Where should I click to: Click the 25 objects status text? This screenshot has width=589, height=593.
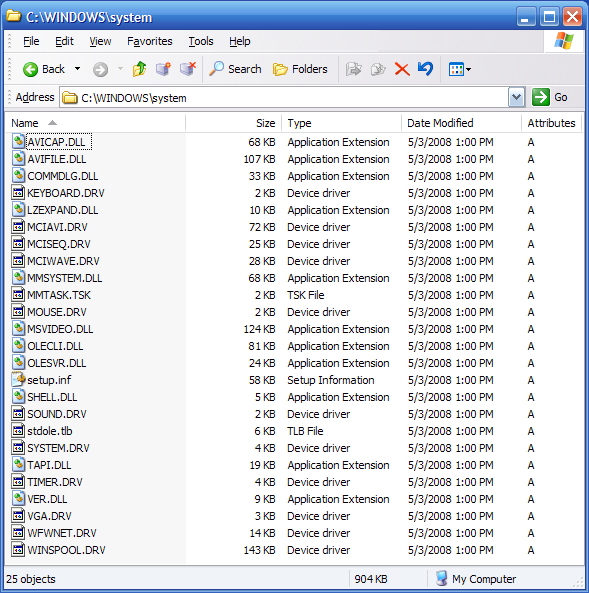point(31,579)
